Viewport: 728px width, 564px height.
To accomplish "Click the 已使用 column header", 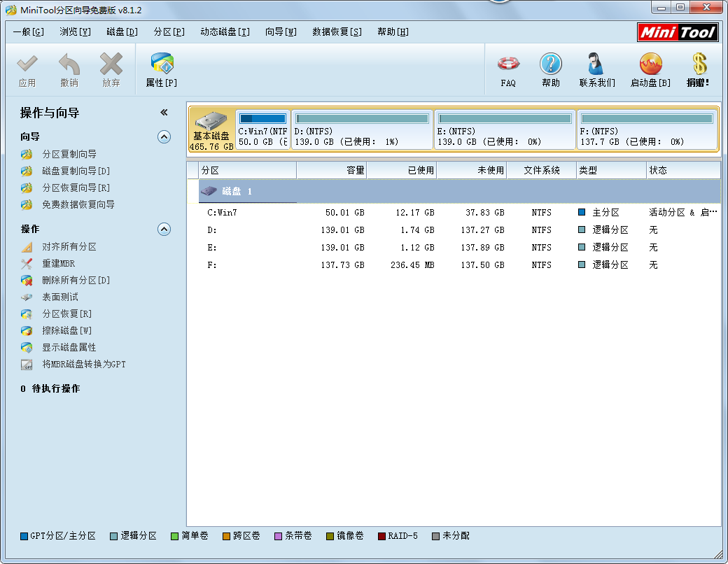I will pos(402,170).
